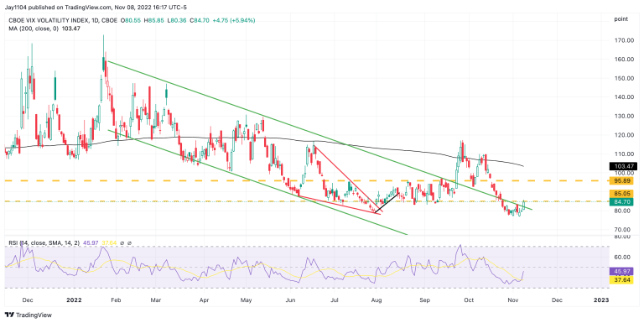Click the Aug label on time axis
The image size is (644, 323).
(377, 300)
